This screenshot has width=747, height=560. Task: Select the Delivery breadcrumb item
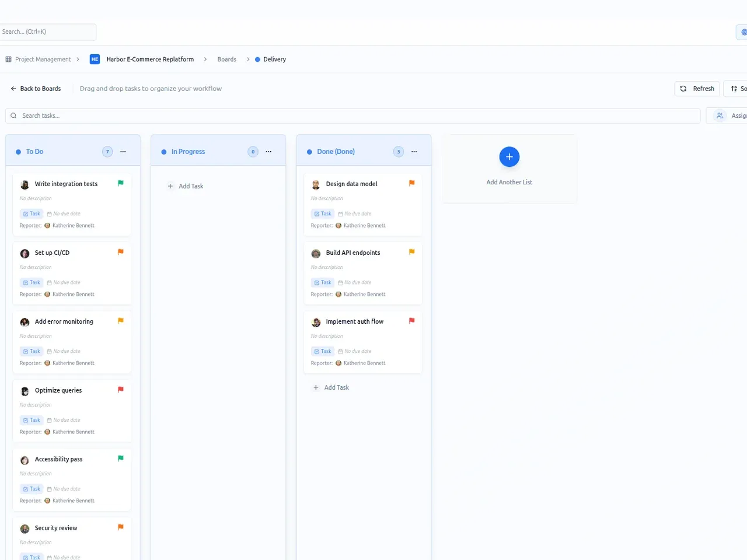tap(270, 59)
